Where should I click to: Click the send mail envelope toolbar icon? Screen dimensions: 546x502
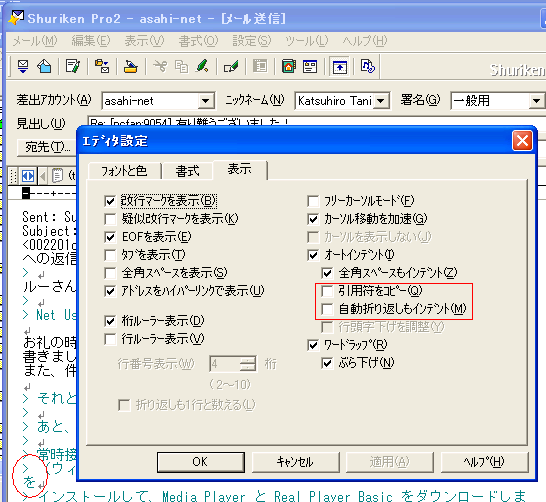pyautogui.click(x=23, y=66)
